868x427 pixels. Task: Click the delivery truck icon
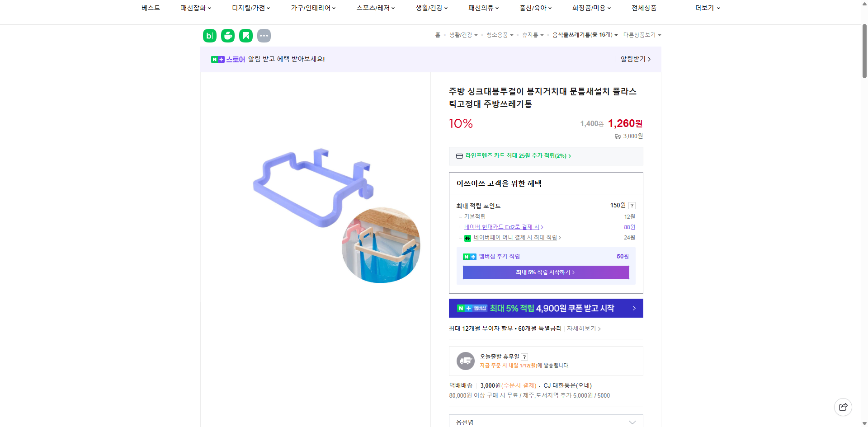click(465, 361)
